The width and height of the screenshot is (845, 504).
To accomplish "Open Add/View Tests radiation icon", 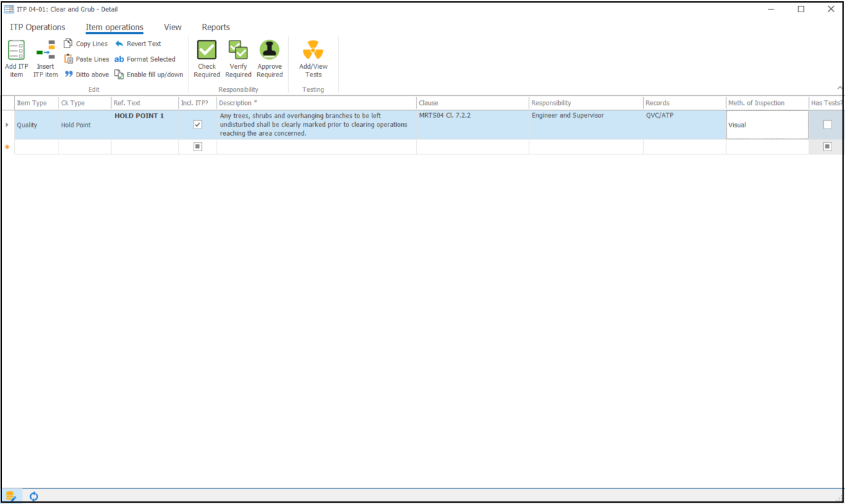I will (313, 50).
